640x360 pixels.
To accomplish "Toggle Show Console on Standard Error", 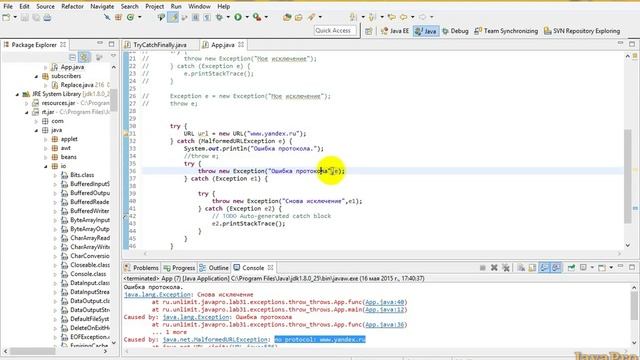I will point(556,268).
